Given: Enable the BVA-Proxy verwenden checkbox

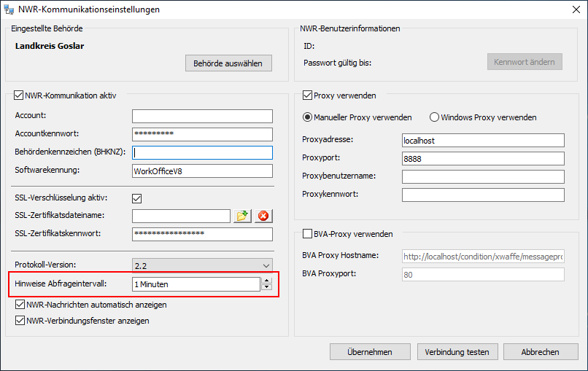Looking at the screenshot, I should 307,234.
